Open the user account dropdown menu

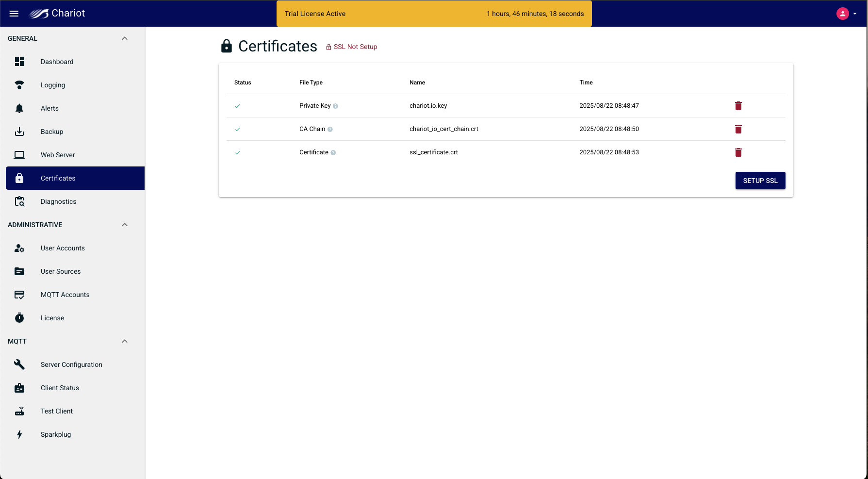(x=847, y=14)
